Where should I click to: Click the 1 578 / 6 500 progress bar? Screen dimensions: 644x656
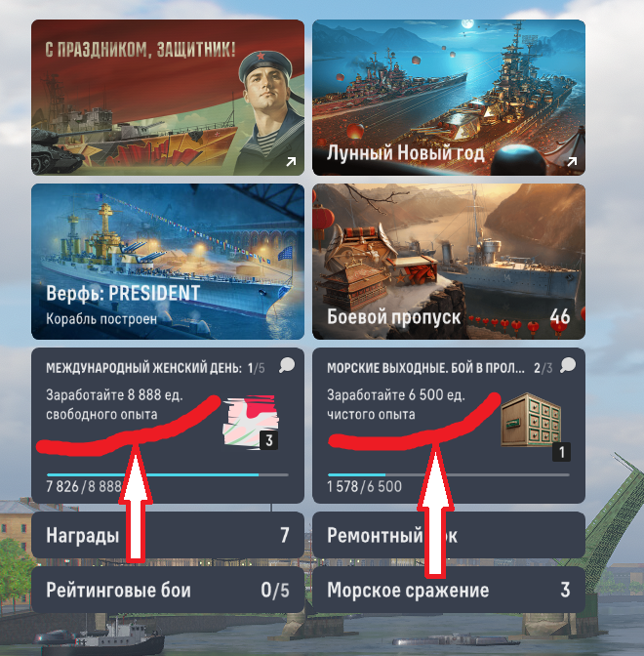click(449, 474)
